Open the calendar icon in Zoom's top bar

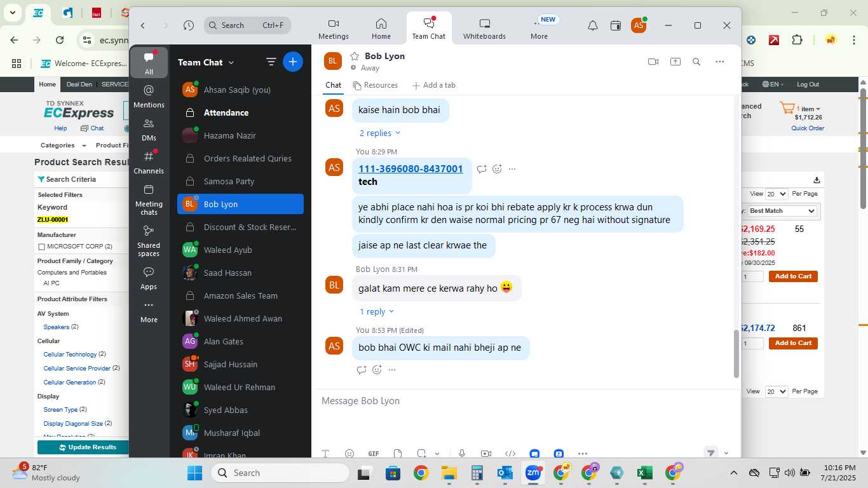click(615, 25)
